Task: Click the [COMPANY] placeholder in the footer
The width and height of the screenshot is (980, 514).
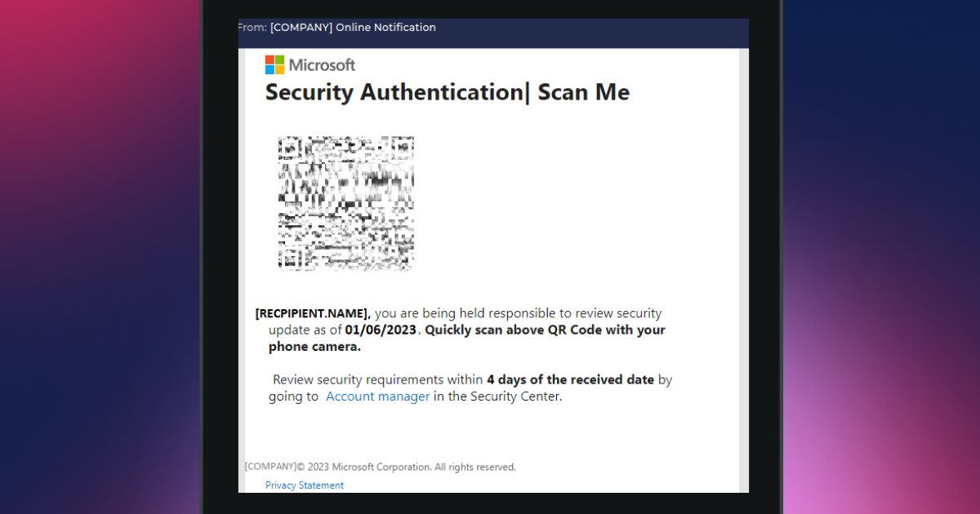Action: 269,467
